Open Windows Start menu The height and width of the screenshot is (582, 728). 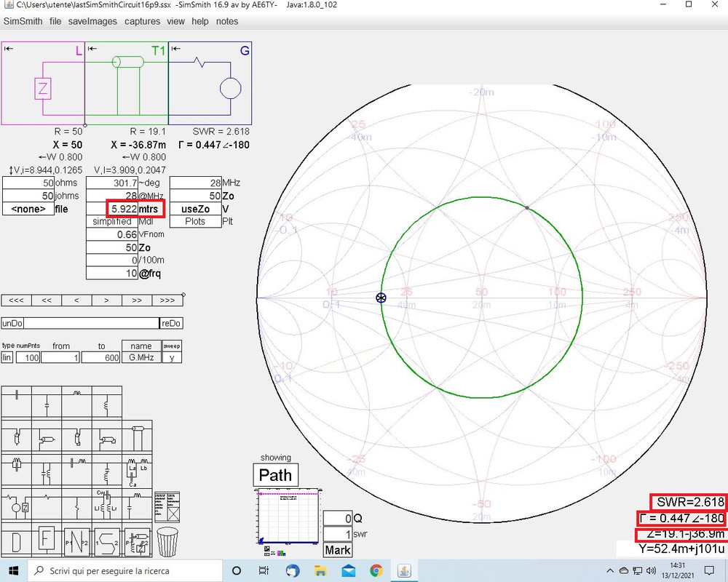click(x=13, y=570)
